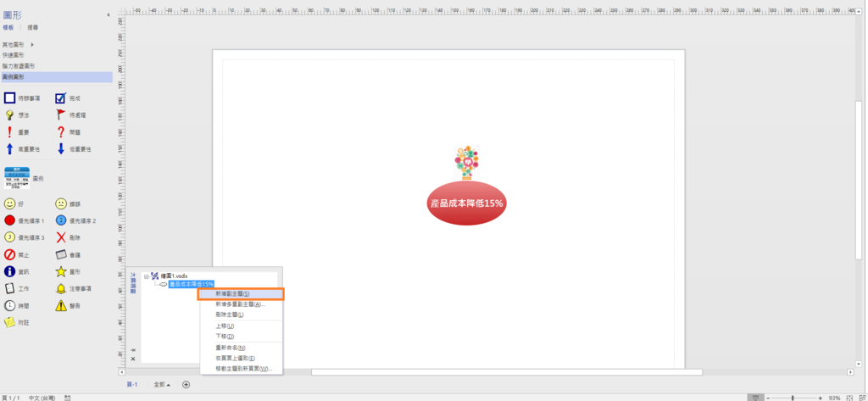This screenshot has width=868, height=401.
Task: Open zoom dialog via 93% value
Action: tap(834, 398)
